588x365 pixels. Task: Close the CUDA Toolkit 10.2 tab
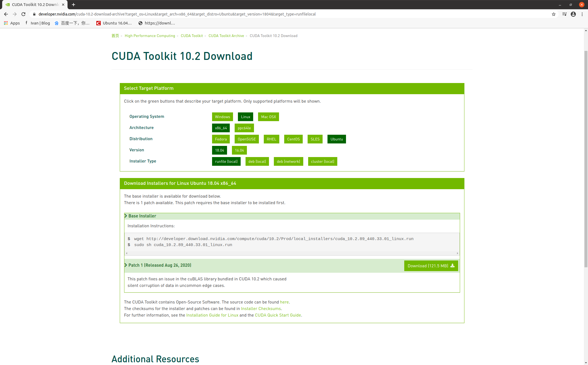tap(63, 5)
